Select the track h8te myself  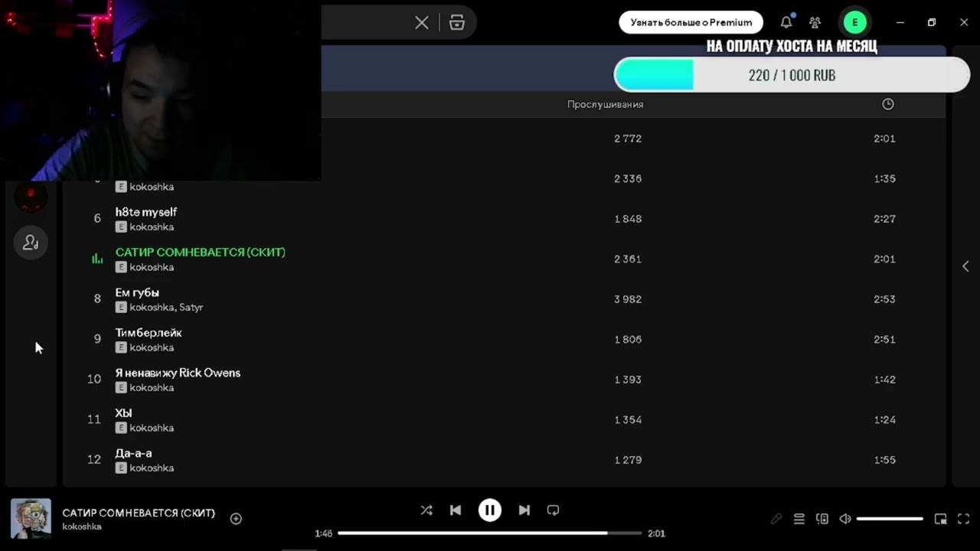tap(145, 212)
